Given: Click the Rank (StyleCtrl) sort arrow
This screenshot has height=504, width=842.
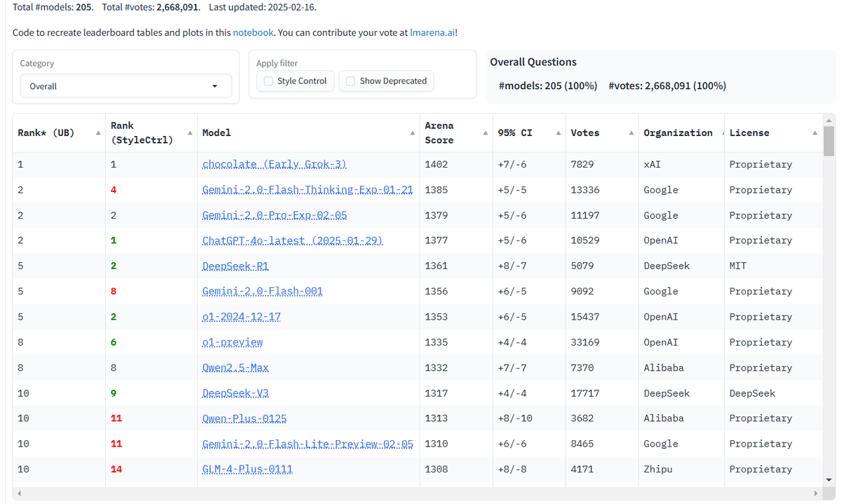Looking at the screenshot, I should tap(189, 132).
